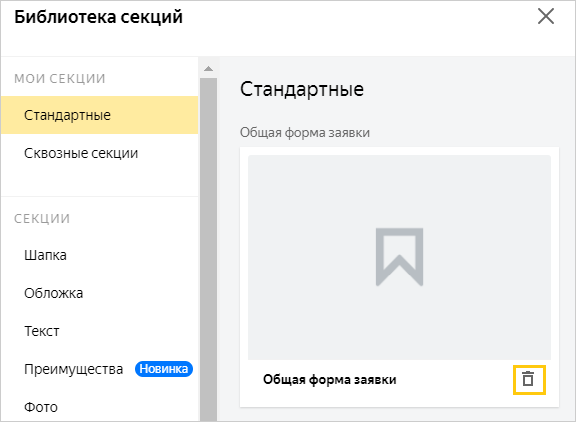Click the gray Общая форма заявки group label
The height and width of the screenshot is (422, 576).
[305, 133]
